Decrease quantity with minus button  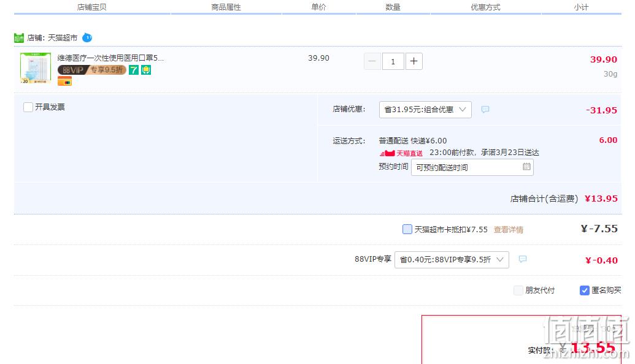point(372,61)
